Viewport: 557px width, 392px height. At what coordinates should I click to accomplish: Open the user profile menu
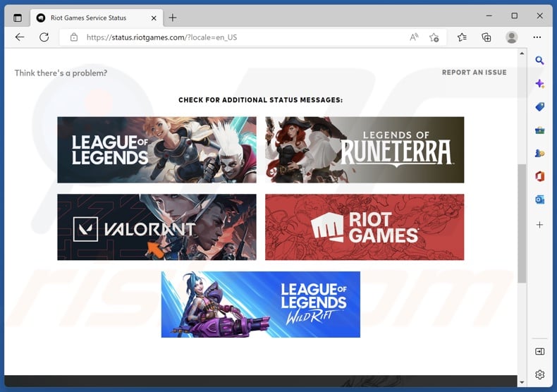click(x=512, y=37)
